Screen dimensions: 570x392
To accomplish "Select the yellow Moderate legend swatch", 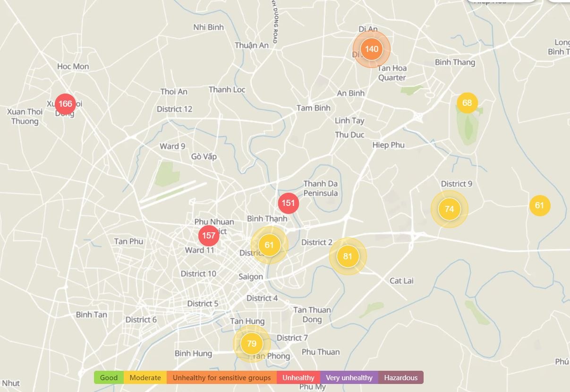I will (x=145, y=378).
